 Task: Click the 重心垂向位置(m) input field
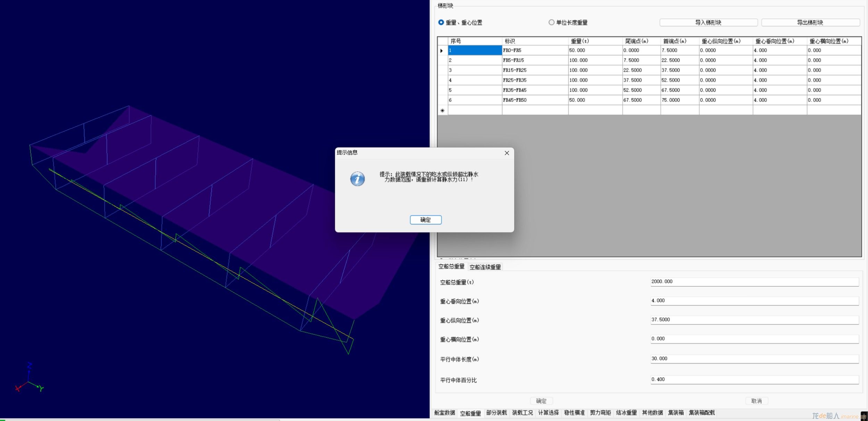754,301
